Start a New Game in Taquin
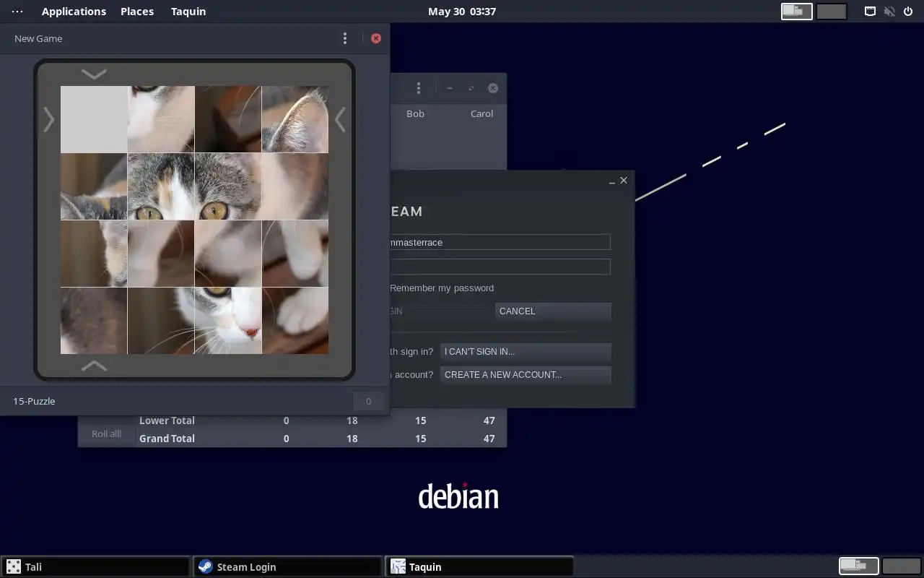 (38, 38)
